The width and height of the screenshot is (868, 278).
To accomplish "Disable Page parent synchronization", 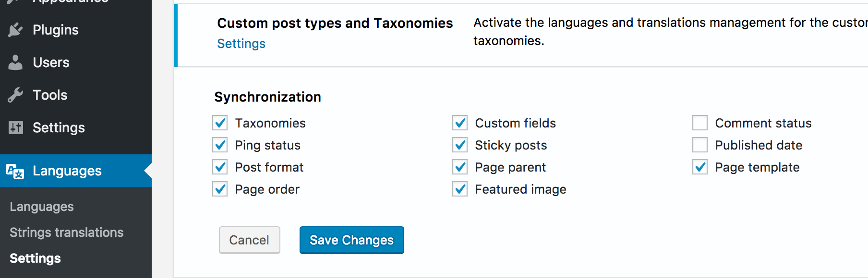I will click(x=459, y=167).
